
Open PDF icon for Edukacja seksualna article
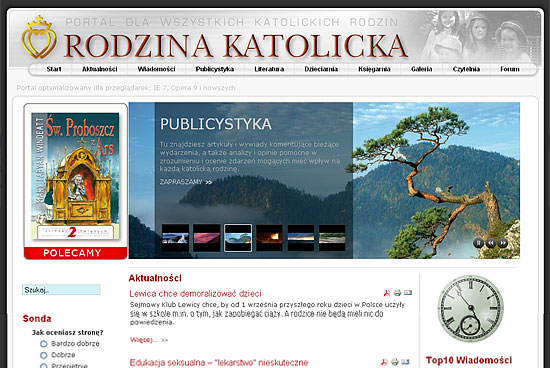point(384,362)
